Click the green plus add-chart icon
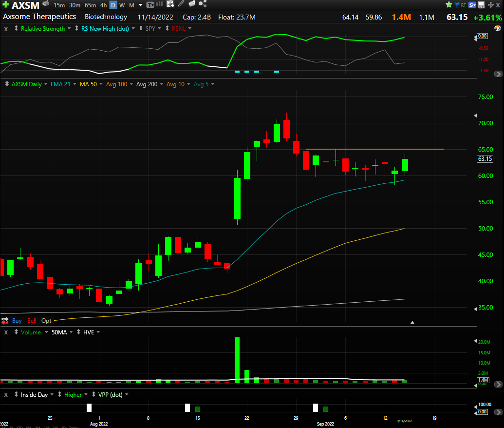 [x=5, y=4]
